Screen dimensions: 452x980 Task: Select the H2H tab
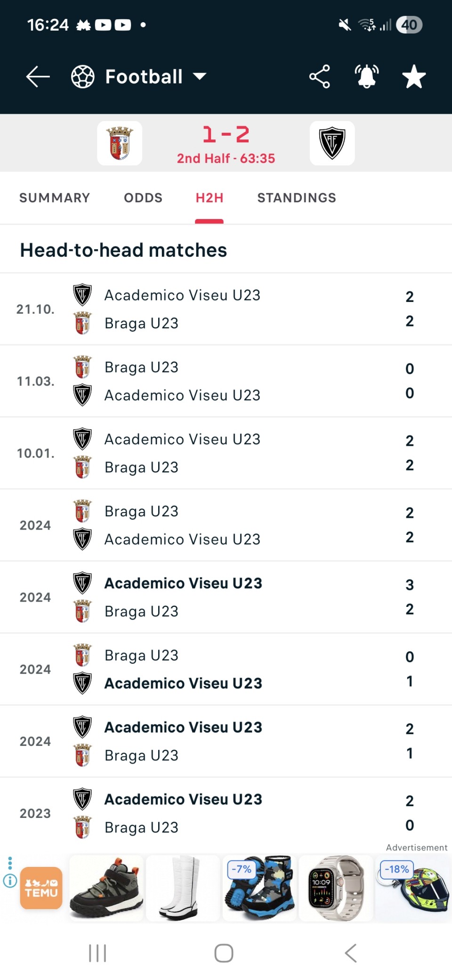tap(210, 198)
